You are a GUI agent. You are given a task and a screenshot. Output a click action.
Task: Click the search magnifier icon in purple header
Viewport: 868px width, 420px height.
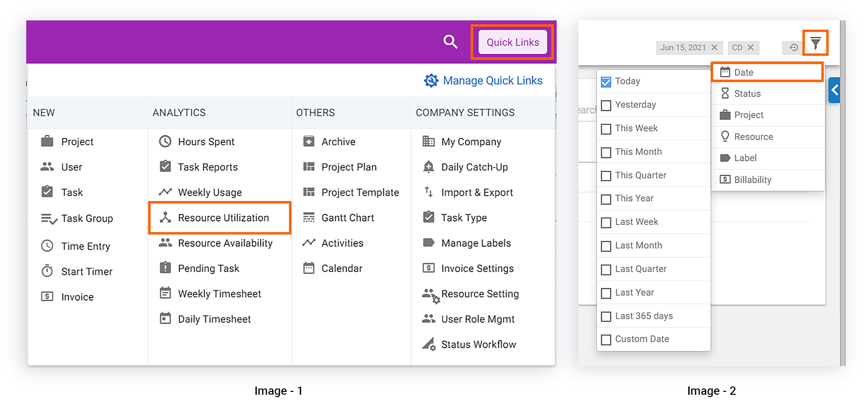click(451, 42)
